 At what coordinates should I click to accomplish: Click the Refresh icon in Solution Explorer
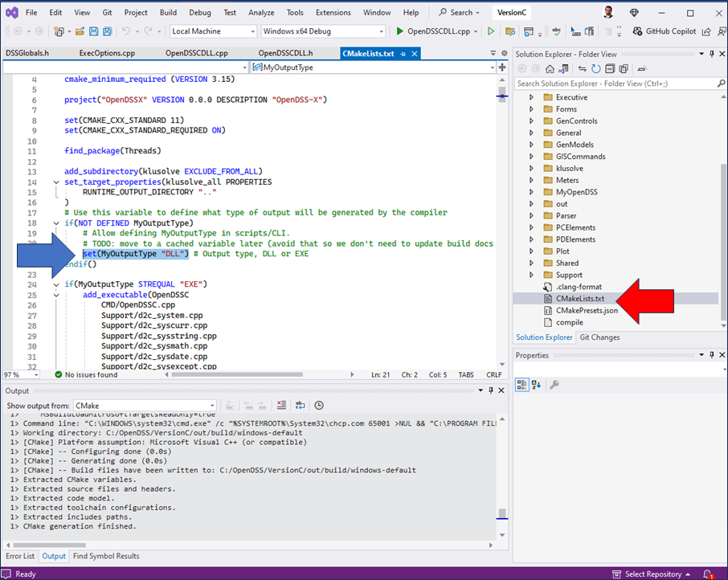[x=595, y=68]
